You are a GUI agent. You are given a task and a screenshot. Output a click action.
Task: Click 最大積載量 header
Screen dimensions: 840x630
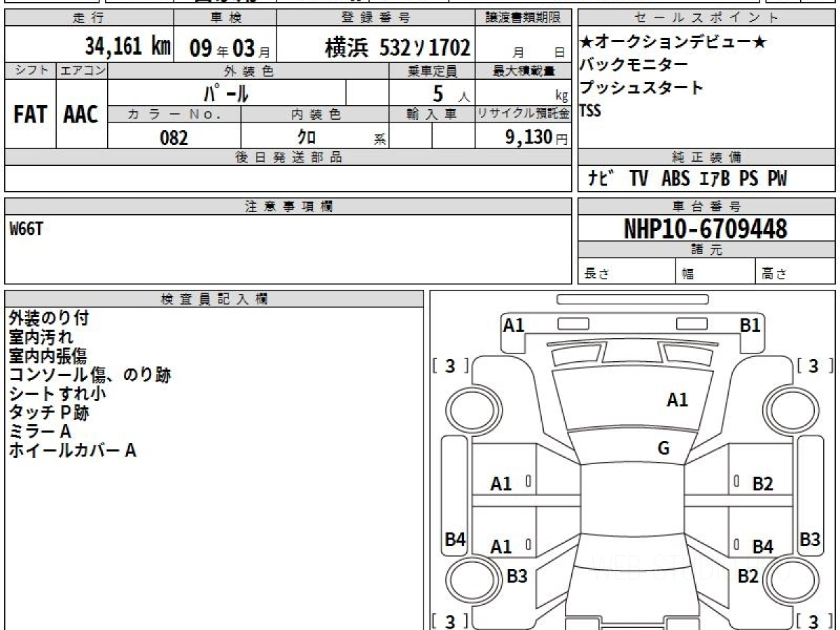tap(523, 71)
